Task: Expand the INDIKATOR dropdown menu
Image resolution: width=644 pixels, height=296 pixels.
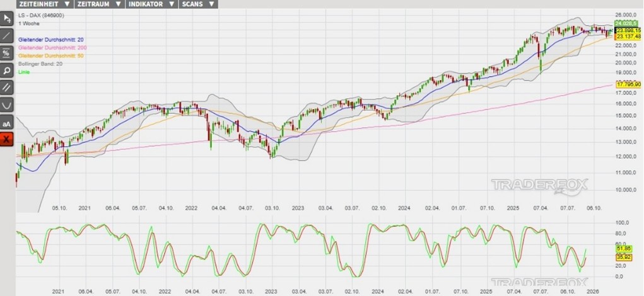Action: click(x=150, y=4)
